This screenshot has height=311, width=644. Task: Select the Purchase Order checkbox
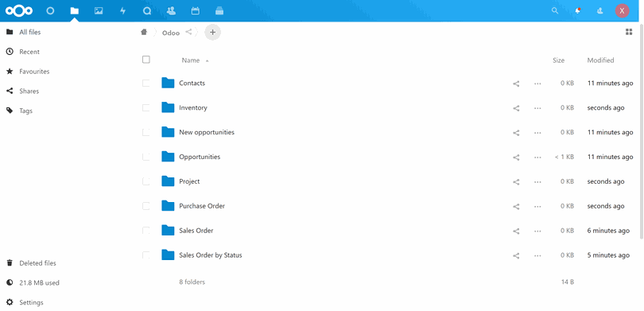point(146,206)
